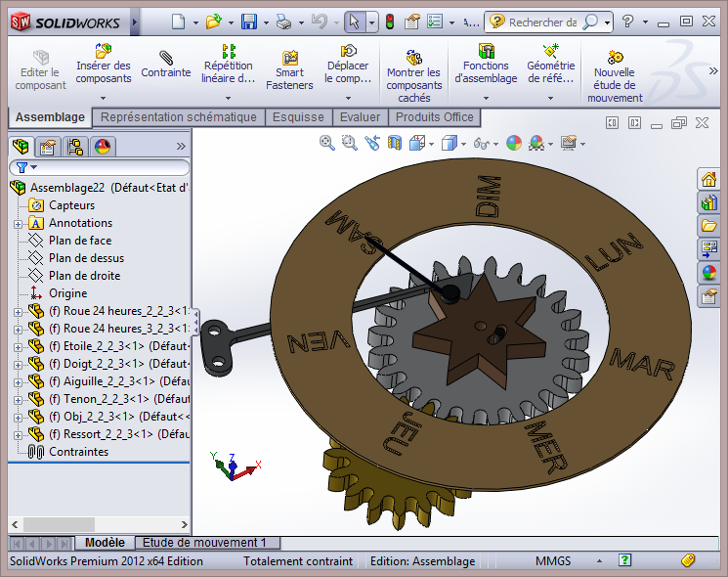Select the Smart Fasteners tool
728x577 pixels.
point(289,59)
